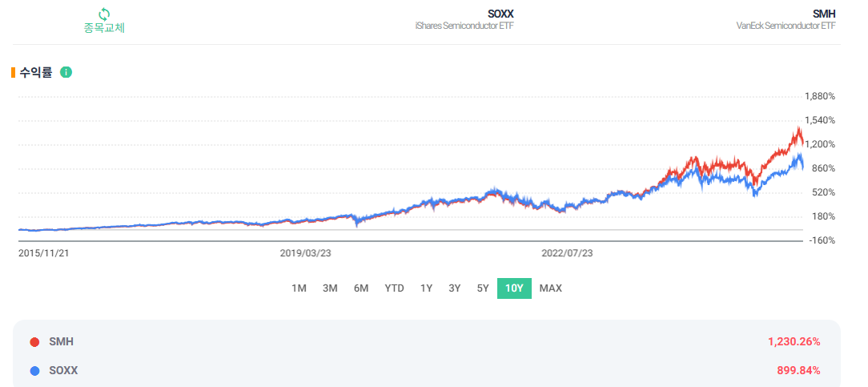Click the red SMH legend dot

35,342
